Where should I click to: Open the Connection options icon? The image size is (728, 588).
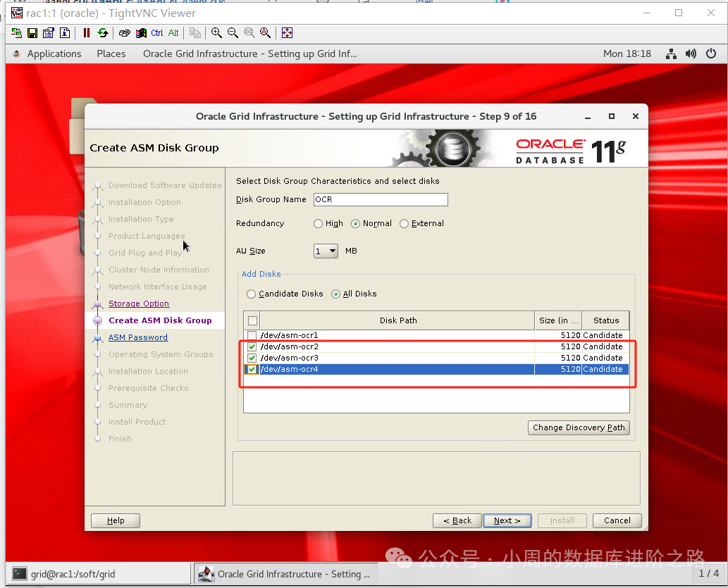click(49, 33)
